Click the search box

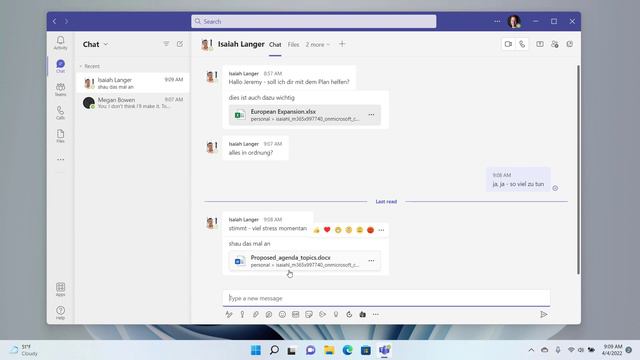pyautogui.click(x=313, y=21)
